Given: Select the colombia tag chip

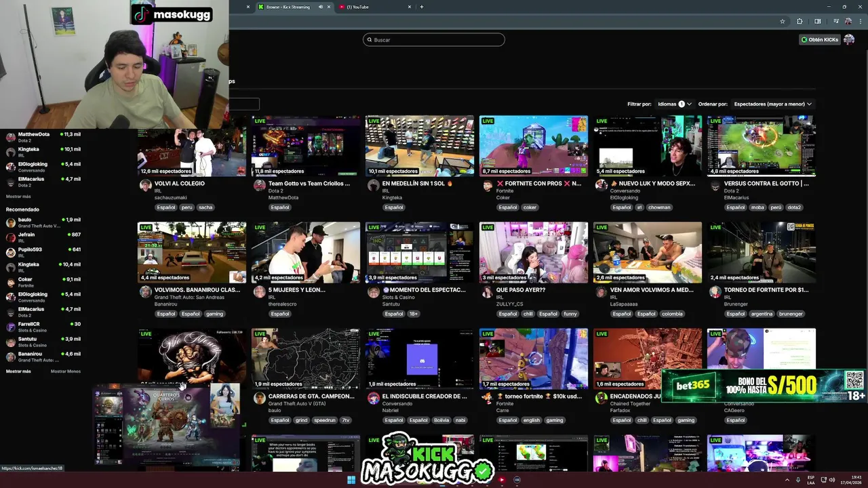Looking at the screenshot, I should pos(672,314).
